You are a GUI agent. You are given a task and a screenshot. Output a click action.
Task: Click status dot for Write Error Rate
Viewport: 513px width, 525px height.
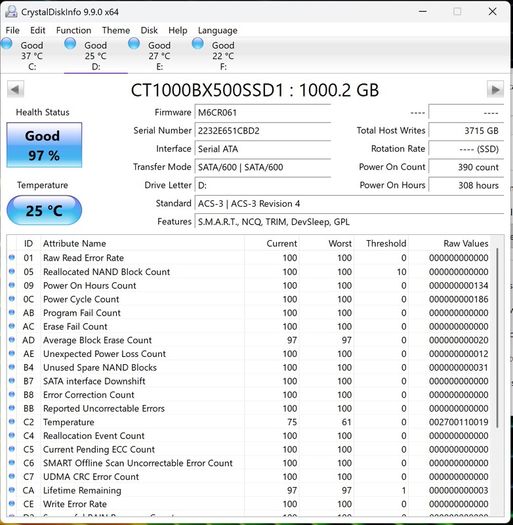pyautogui.click(x=12, y=503)
